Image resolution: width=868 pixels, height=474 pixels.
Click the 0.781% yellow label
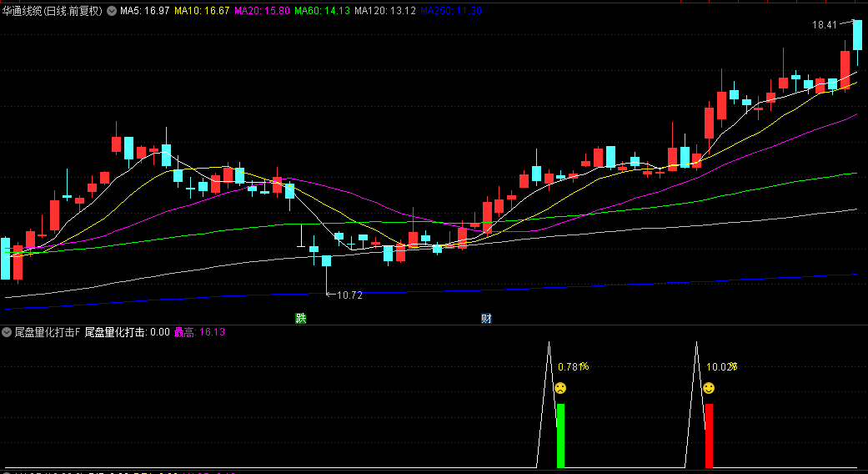(573, 366)
